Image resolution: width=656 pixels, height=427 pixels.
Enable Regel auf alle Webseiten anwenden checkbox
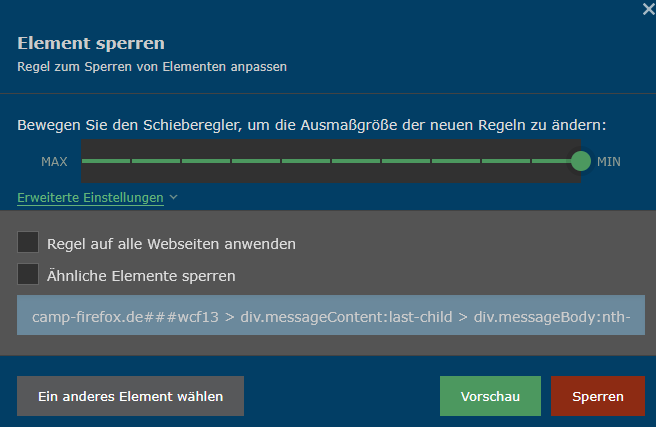click(28, 243)
